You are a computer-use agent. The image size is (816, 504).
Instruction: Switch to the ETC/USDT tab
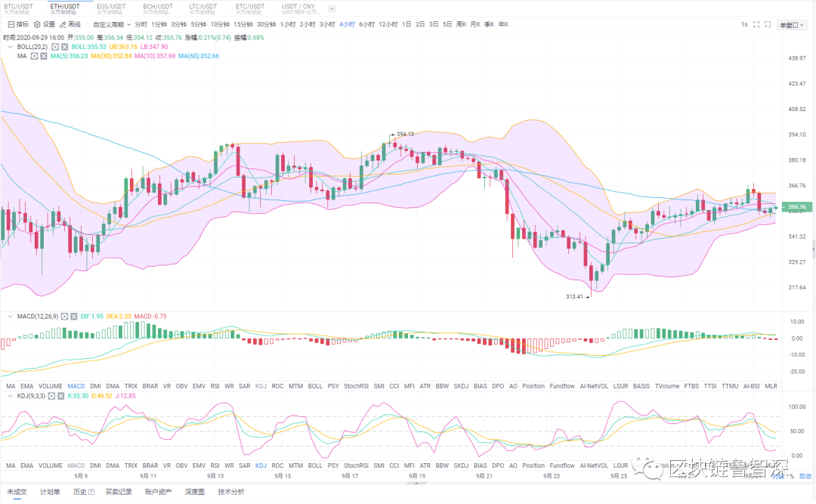pos(250,9)
